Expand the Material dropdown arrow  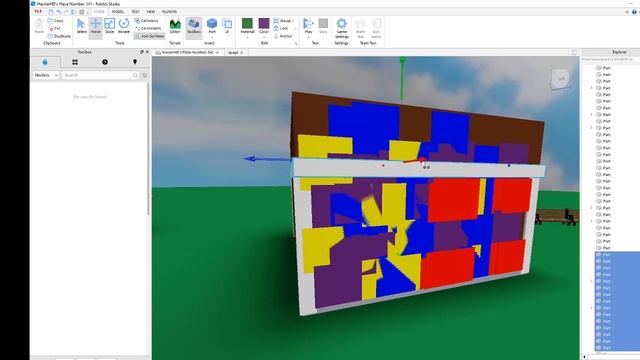[247, 37]
